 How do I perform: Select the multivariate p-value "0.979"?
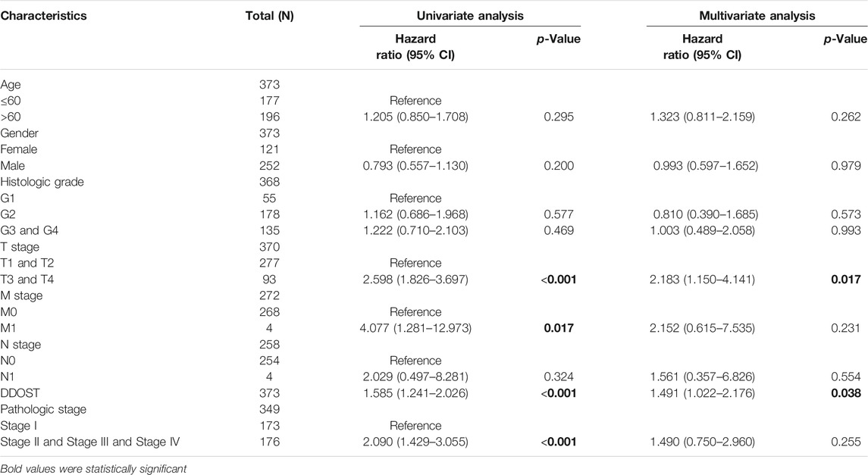[x=846, y=166]
